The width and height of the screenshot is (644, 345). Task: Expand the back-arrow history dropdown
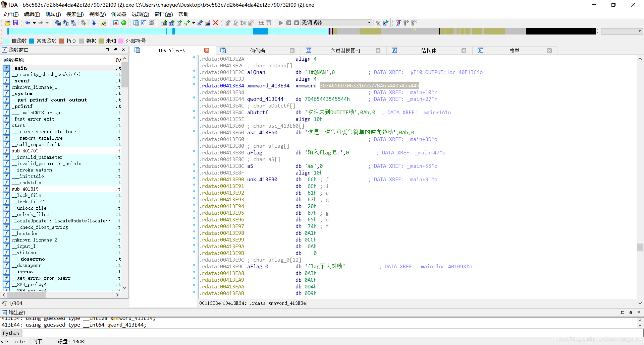[x=34, y=22]
